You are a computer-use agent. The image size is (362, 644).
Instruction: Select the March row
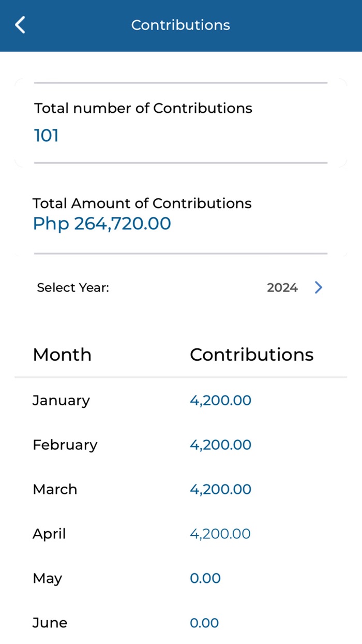pos(55,489)
